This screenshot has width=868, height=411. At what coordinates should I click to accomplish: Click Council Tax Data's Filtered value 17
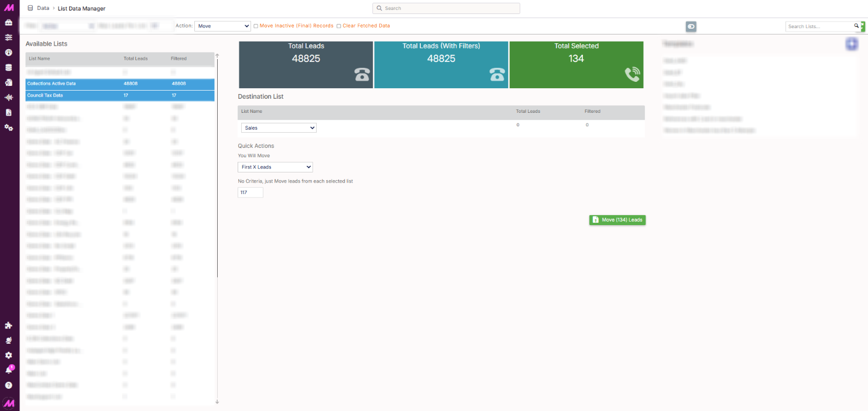pyautogui.click(x=174, y=95)
